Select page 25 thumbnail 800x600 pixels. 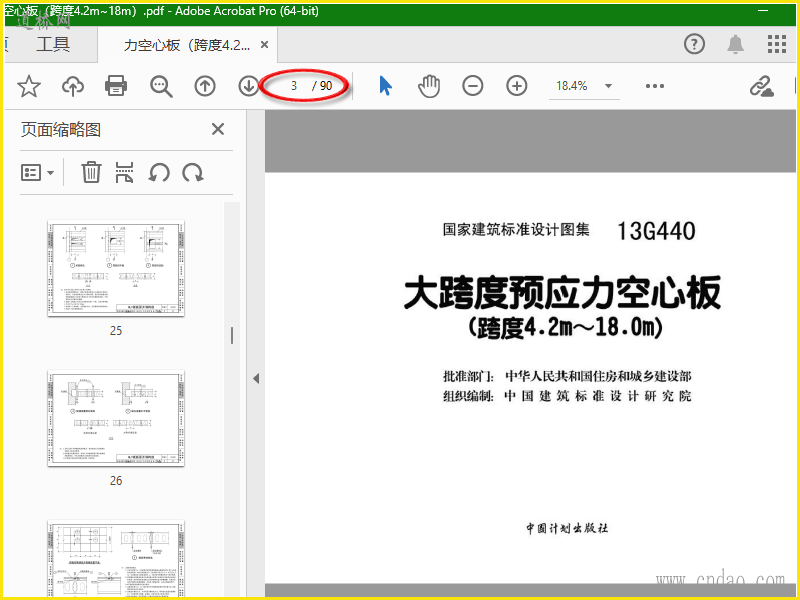click(x=116, y=268)
